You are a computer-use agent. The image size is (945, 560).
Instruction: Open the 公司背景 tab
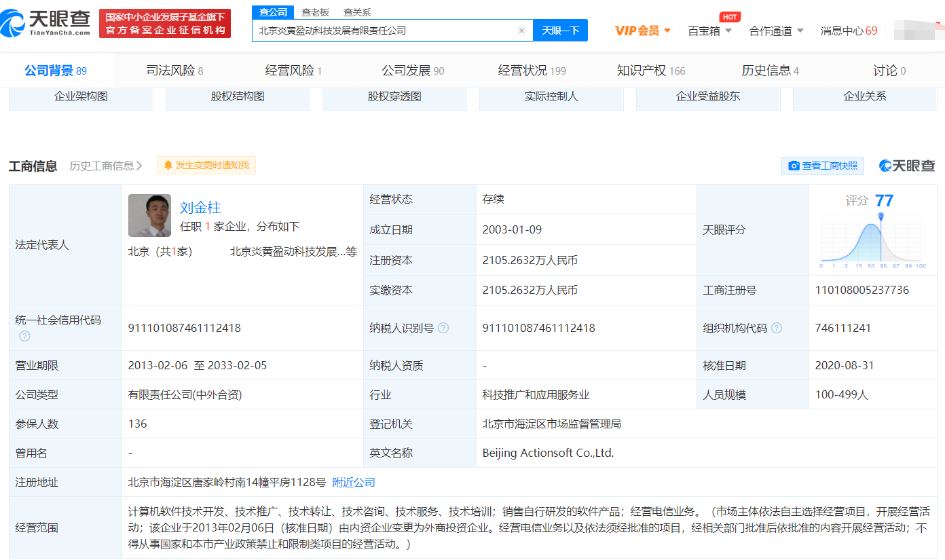click(x=56, y=71)
